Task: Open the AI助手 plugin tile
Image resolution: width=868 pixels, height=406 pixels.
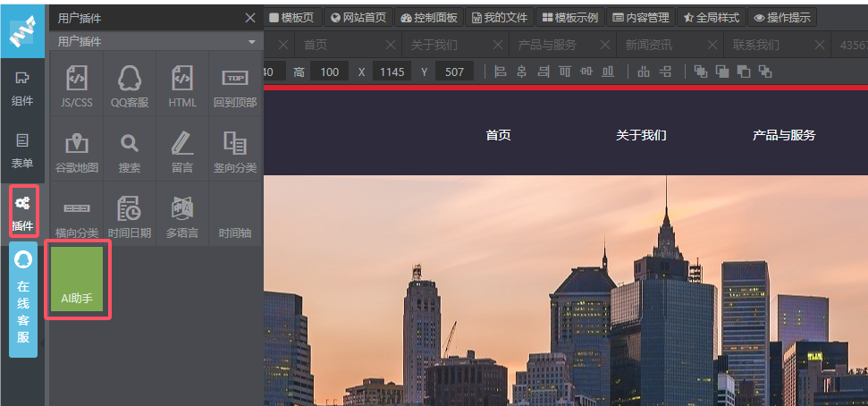Action: coord(77,279)
